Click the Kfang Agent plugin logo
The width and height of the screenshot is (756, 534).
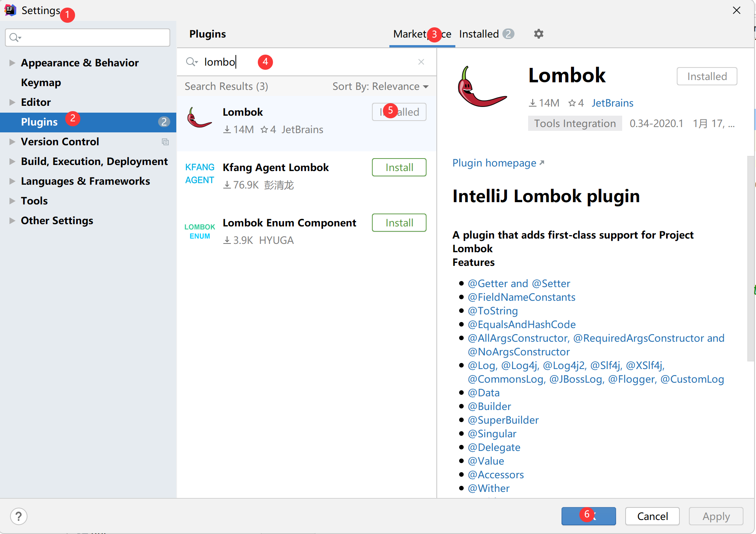[200, 174]
